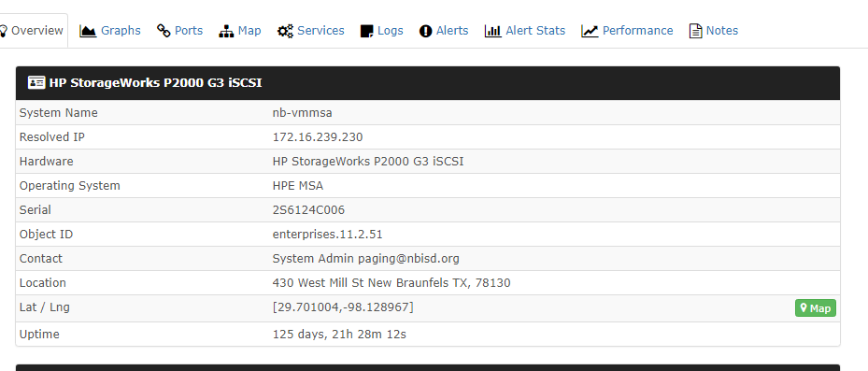View the Logs tab
Image resolution: width=868 pixels, height=371 pixels.
coord(382,31)
